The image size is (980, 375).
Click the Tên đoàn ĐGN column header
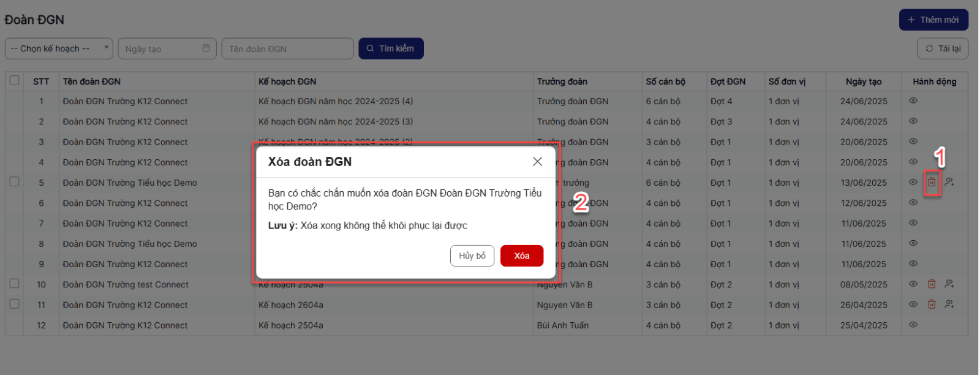92,81
